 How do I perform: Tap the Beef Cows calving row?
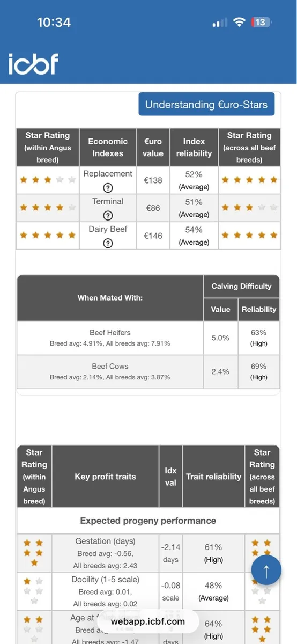pyautogui.click(x=148, y=371)
